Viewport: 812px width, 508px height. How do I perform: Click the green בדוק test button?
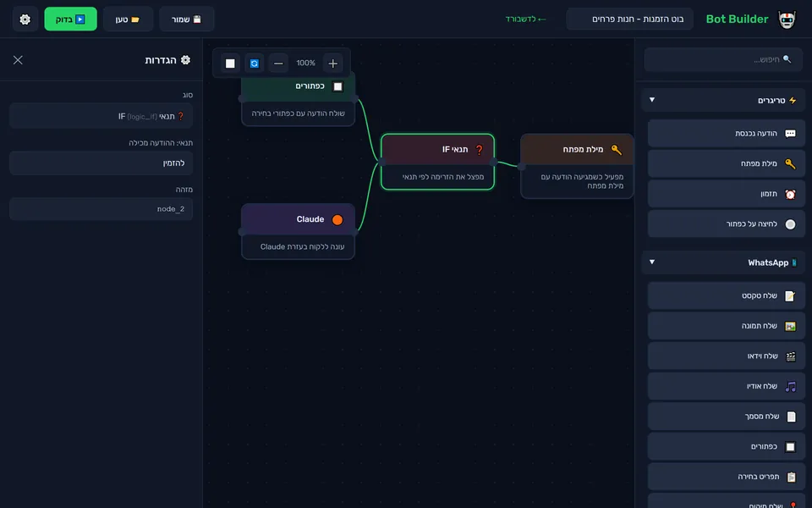pyautogui.click(x=70, y=19)
